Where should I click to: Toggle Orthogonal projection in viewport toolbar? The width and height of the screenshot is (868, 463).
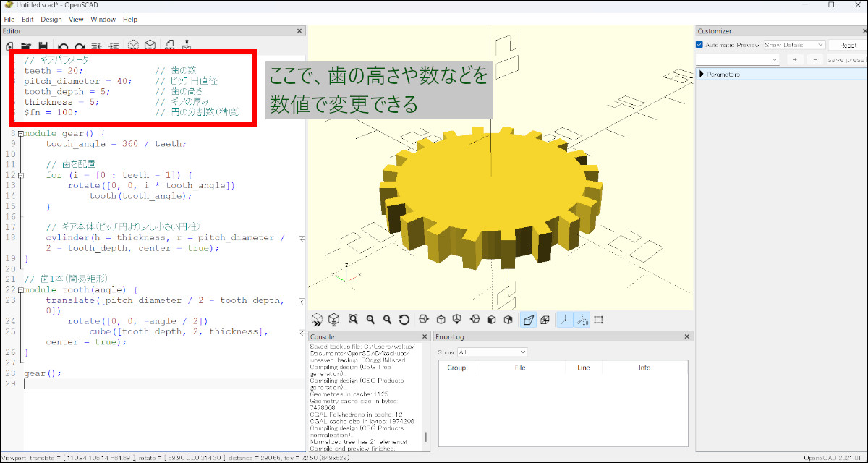[x=545, y=320]
